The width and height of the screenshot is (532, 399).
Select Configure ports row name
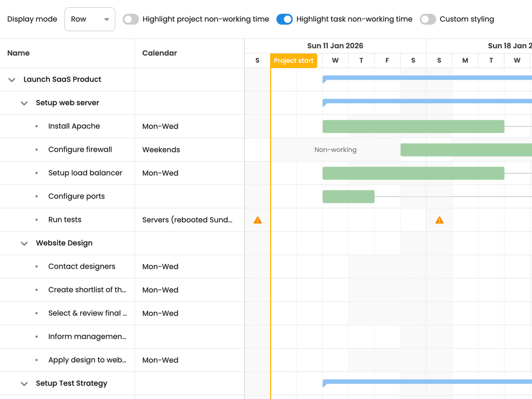76,196
